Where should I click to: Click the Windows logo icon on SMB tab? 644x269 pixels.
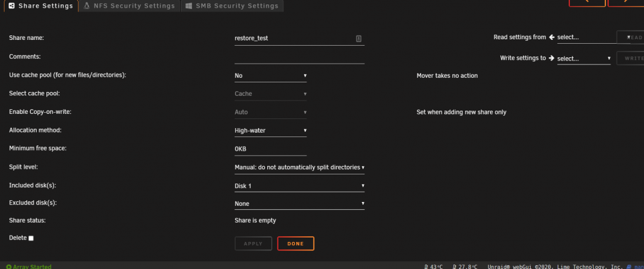coord(189,6)
